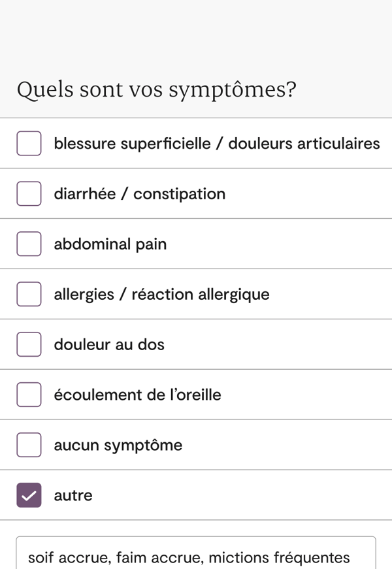Click the 'allergies / réaction allergique' label text
This screenshot has height=569, width=392.
tap(161, 295)
